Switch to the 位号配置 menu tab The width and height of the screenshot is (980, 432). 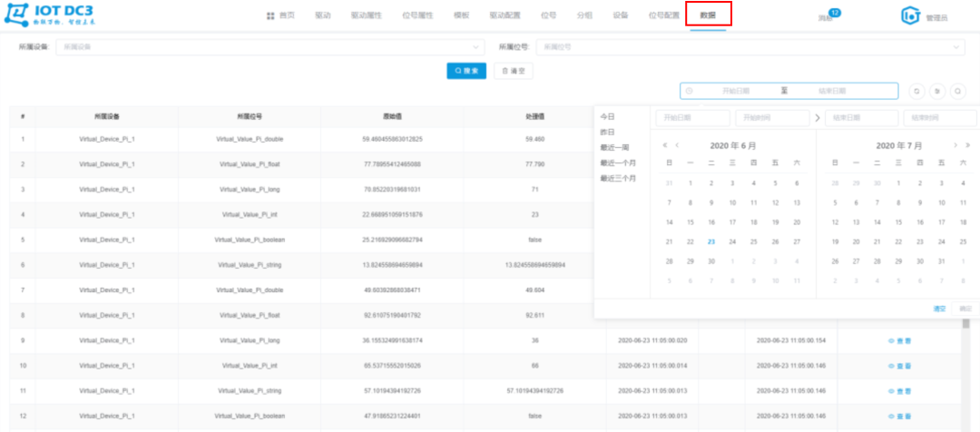[663, 15]
